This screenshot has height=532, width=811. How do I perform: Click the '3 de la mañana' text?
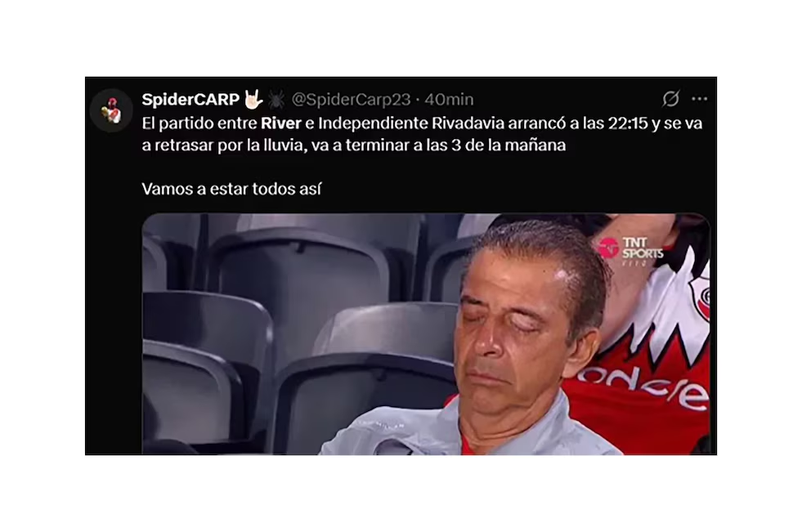(509, 145)
